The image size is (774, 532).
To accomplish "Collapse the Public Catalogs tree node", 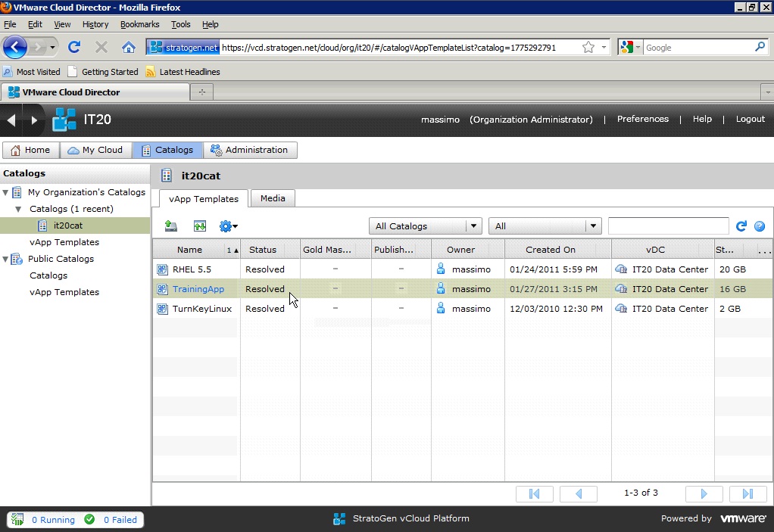I will click(x=5, y=259).
